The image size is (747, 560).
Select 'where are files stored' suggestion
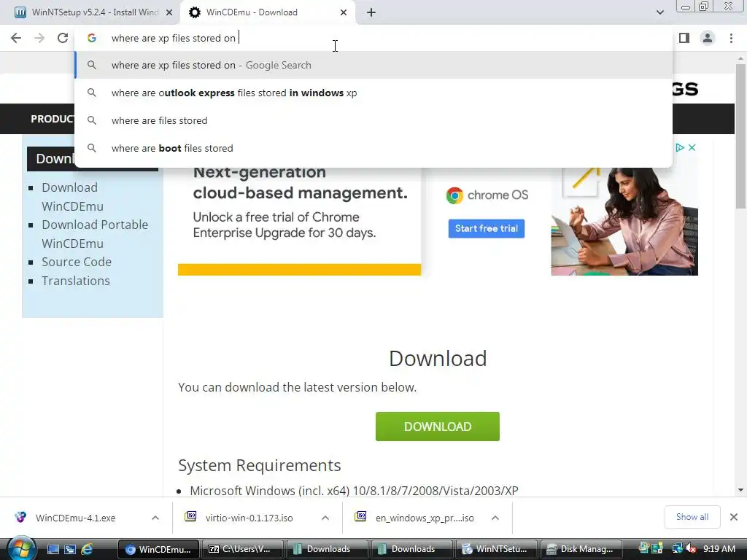tap(373, 120)
